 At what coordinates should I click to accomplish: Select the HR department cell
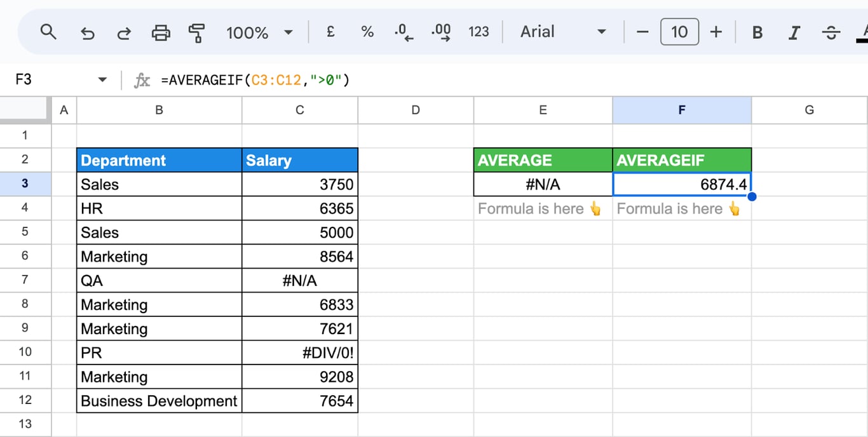point(159,208)
